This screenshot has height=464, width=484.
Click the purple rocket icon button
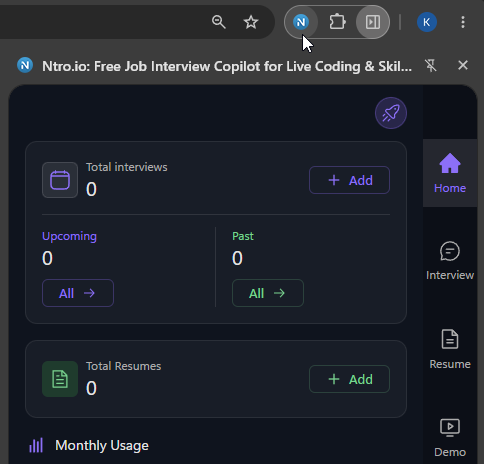(x=391, y=113)
